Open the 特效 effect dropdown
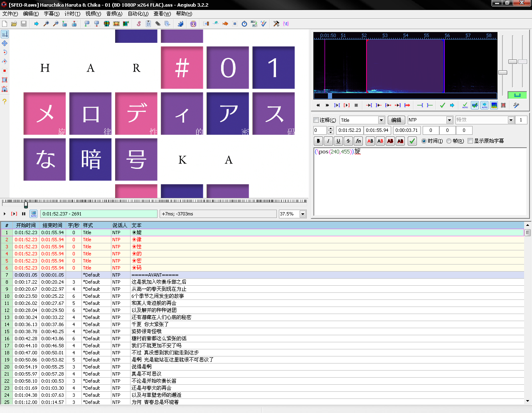532x413 pixels. click(x=511, y=120)
